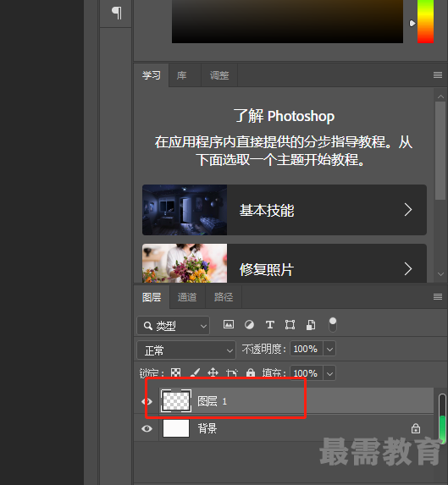This screenshot has height=485, width=448.
Task: Click the 修复照片 thumbnail image
Action: 185,263
